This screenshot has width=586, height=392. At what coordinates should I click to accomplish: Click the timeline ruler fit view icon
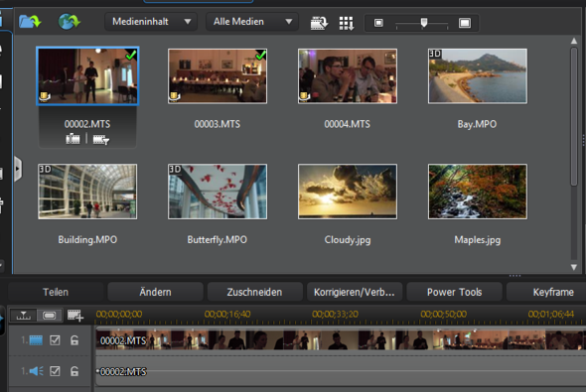point(23,316)
